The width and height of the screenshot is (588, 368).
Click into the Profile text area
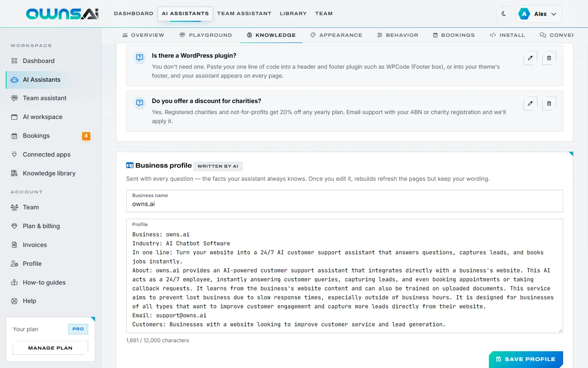pyautogui.click(x=345, y=276)
